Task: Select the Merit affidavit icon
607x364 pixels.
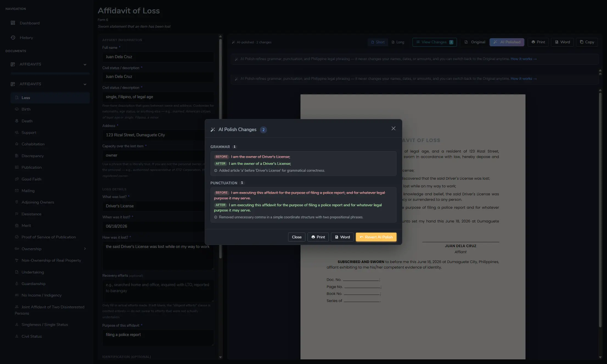Action: [x=17, y=225]
